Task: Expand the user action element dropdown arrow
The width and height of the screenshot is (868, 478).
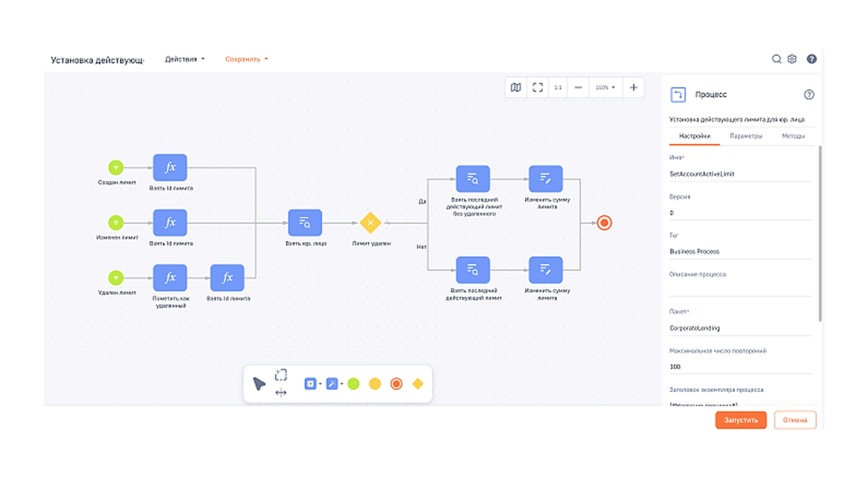Action: coord(342,384)
